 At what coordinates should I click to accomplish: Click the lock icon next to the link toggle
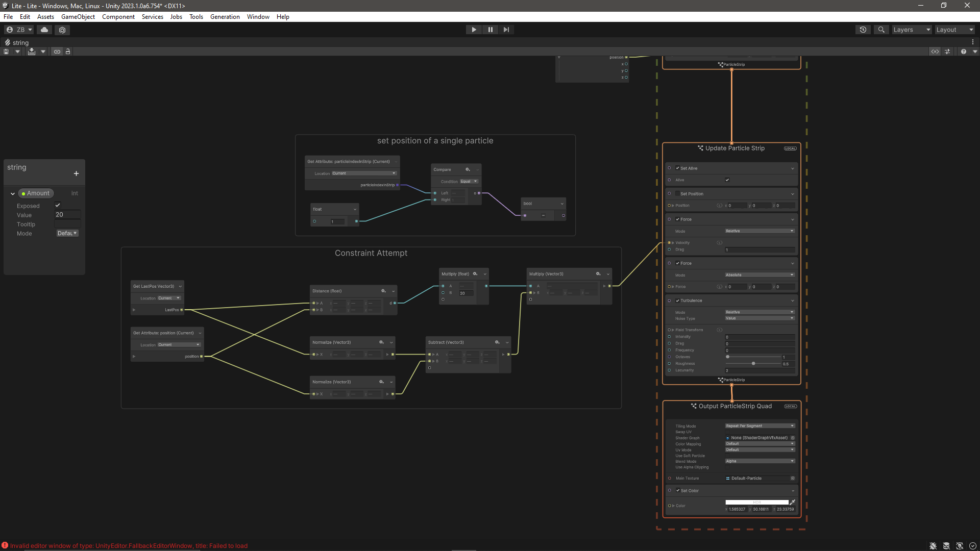pyautogui.click(x=68, y=52)
